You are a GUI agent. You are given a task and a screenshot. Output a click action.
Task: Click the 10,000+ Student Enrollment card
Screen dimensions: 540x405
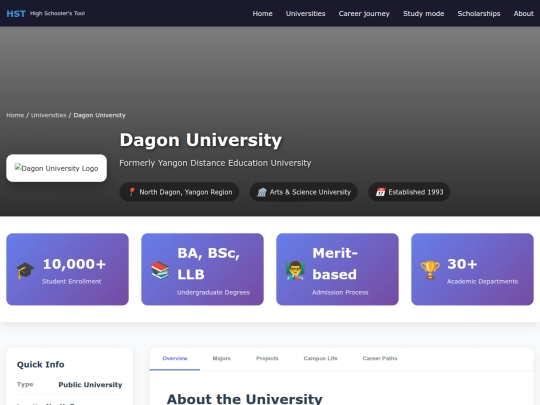68,269
